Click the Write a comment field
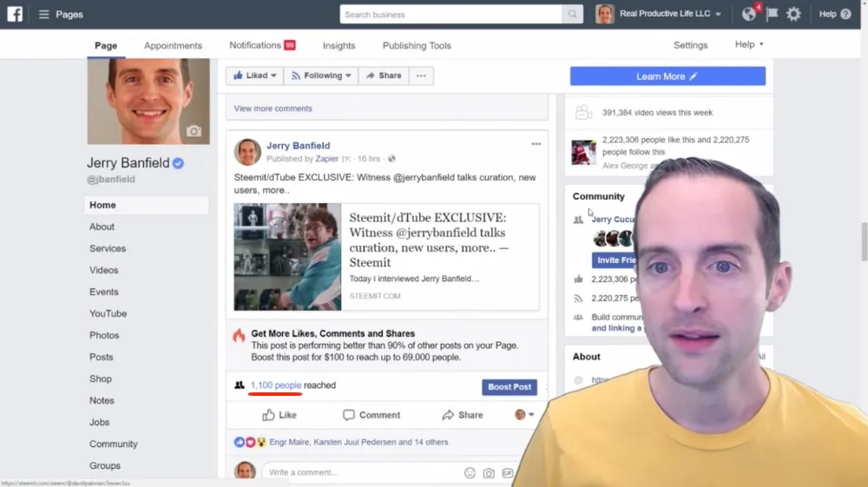Image resolution: width=868 pixels, height=487 pixels. pyautogui.click(x=363, y=472)
